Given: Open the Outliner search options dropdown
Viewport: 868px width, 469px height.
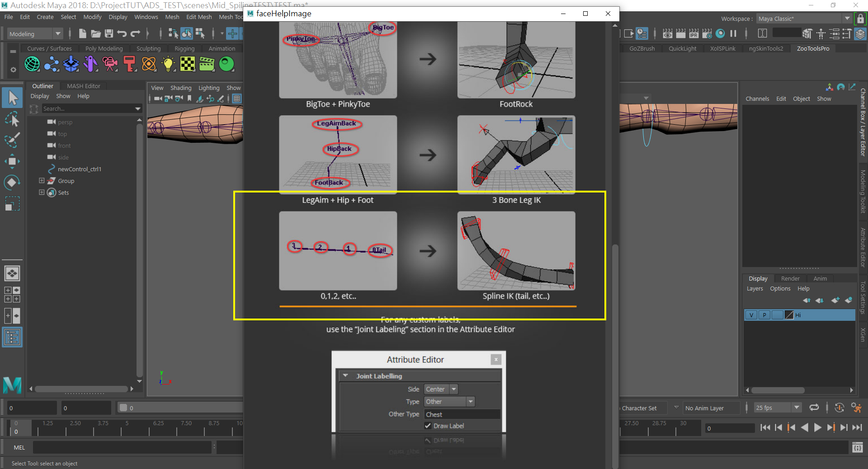Looking at the screenshot, I should point(137,108).
